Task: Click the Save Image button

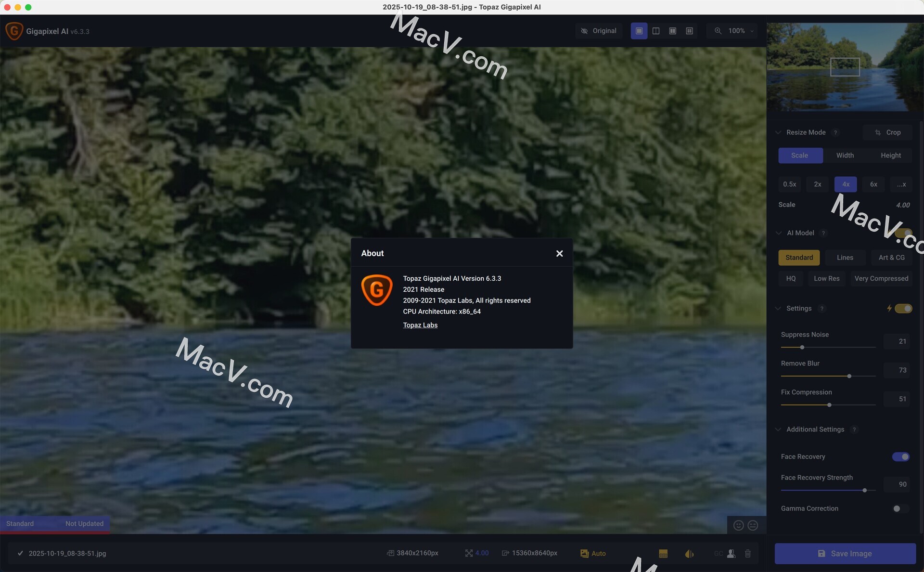Action: 845,554
